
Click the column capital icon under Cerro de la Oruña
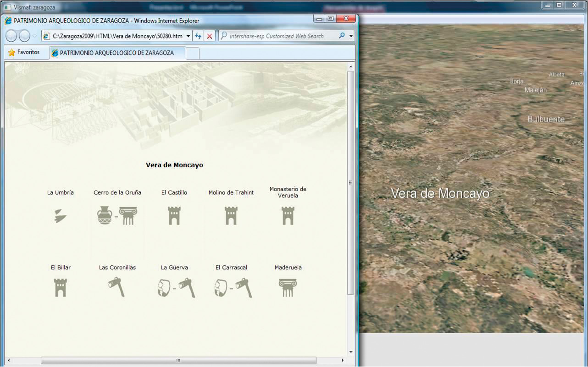click(x=128, y=215)
